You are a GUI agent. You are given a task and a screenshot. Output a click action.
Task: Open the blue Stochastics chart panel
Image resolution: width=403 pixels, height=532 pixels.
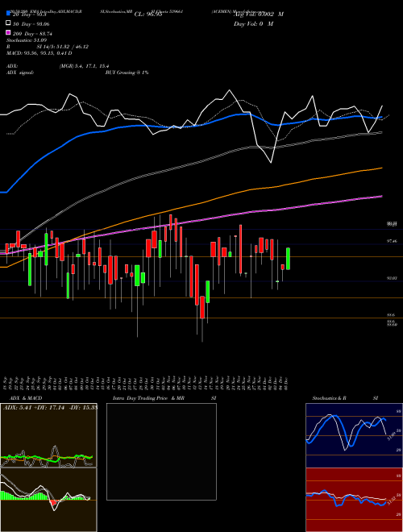[354, 435]
